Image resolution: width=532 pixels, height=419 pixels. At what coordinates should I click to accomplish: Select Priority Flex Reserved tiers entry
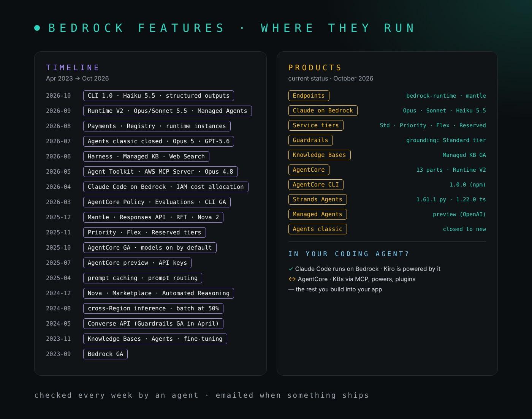[x=144, y=232]
